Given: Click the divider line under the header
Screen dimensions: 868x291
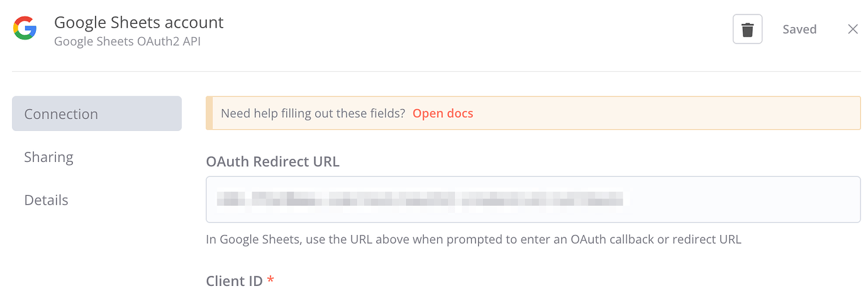Looking at the screenshot, I should click(x=436, y=71).
